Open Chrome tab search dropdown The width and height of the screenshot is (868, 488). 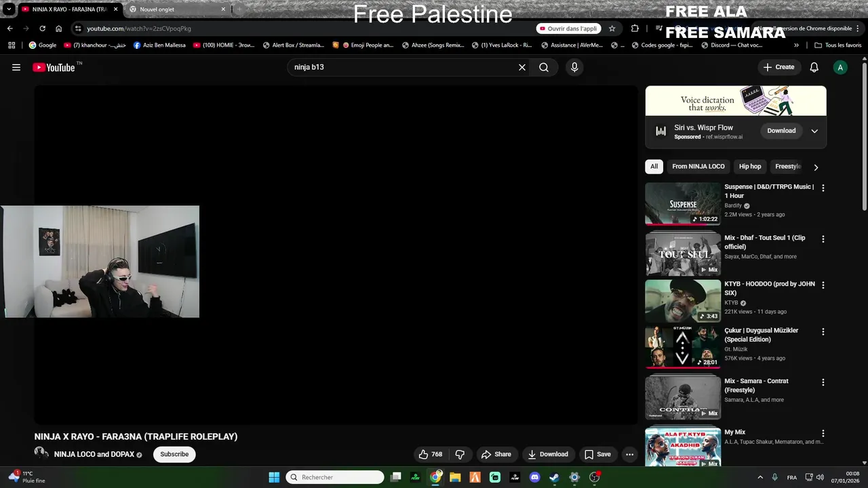coord(9,9)
